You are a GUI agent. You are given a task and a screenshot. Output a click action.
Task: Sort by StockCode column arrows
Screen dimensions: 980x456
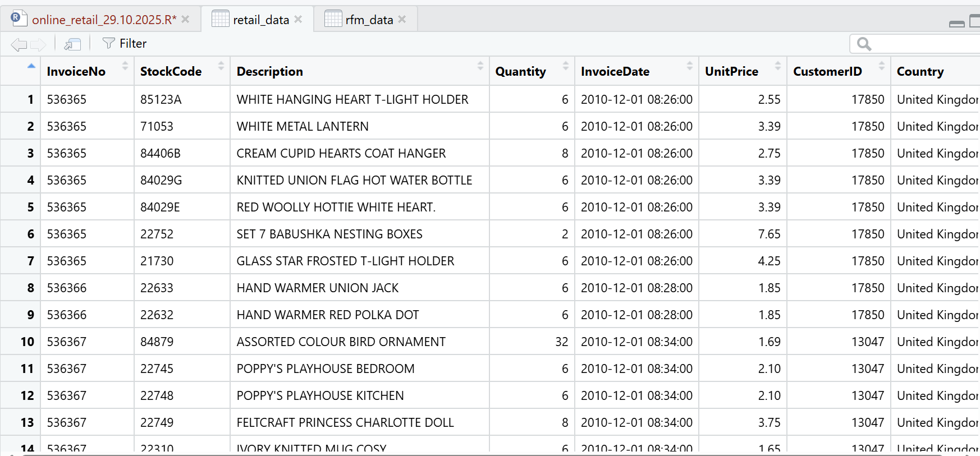[221, 66]
